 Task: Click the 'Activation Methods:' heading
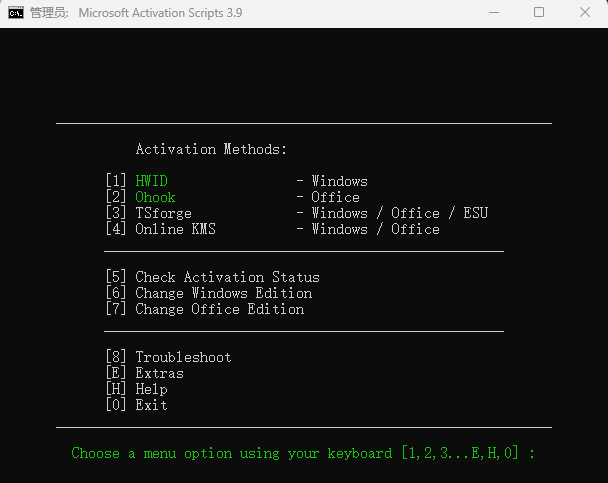211,149
